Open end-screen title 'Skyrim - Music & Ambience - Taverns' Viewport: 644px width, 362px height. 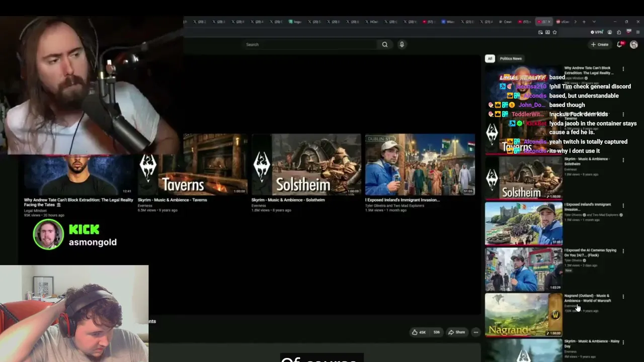tap(172, 200)
